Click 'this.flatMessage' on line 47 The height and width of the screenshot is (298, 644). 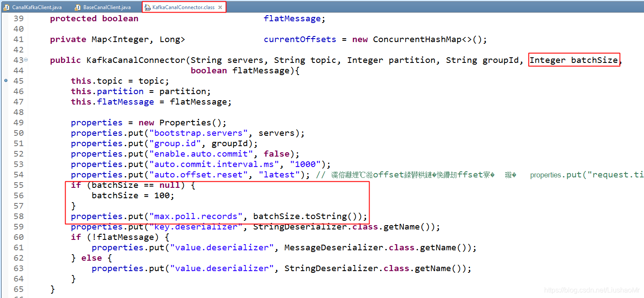click(x=112, y=102)
